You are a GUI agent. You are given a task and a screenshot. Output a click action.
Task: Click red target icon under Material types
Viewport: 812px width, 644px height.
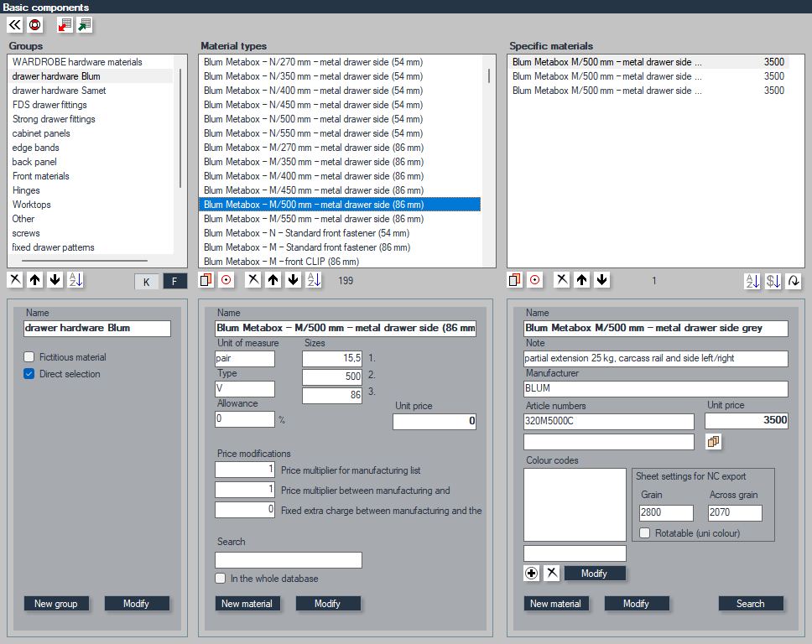[226, 280]
